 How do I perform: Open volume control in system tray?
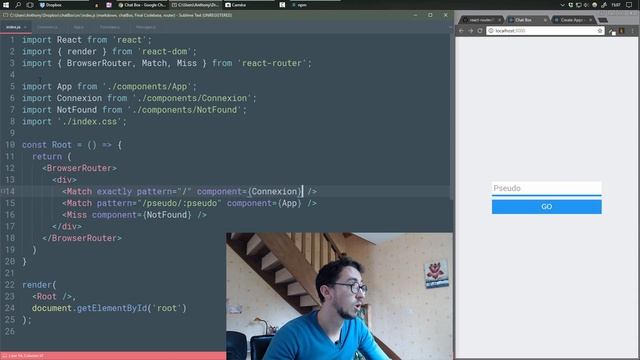click(587, 5)
